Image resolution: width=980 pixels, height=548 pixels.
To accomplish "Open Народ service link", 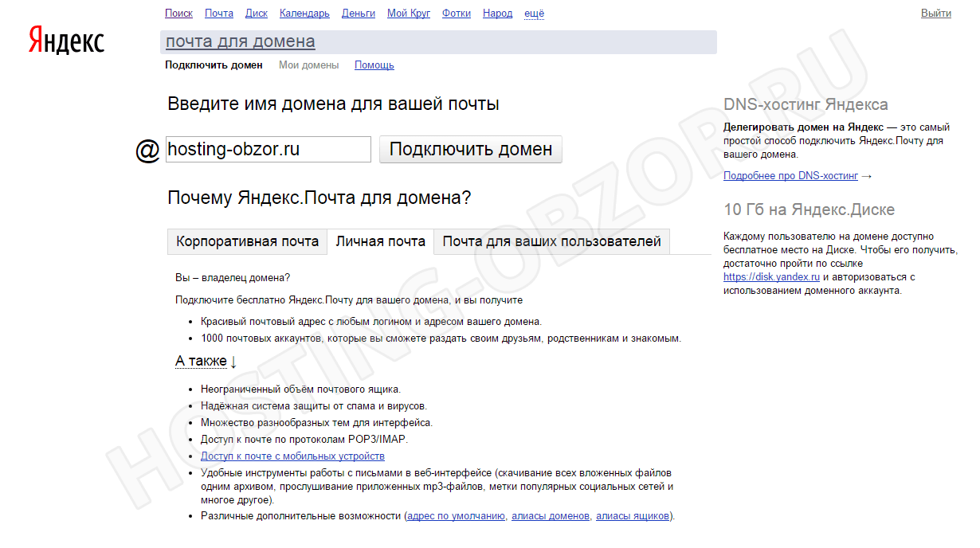I will coord(498,14).
